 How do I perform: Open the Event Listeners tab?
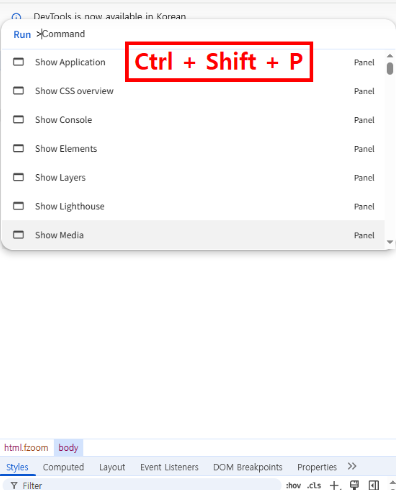169,467
